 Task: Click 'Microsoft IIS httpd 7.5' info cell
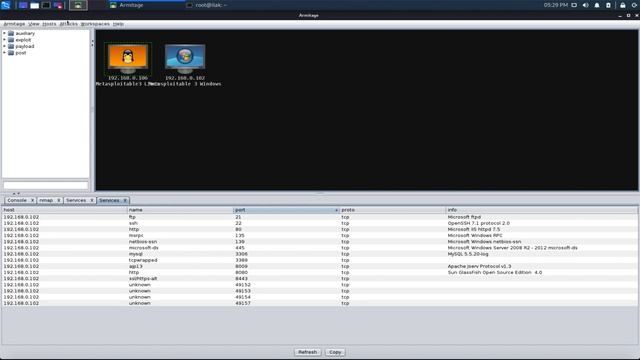coord(473,229)
